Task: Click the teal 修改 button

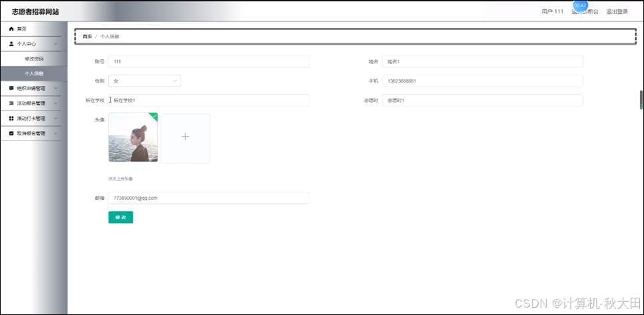Action: [121, 217]
